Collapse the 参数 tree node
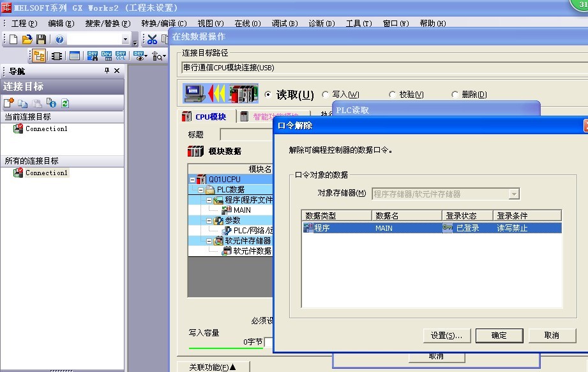 209,221
